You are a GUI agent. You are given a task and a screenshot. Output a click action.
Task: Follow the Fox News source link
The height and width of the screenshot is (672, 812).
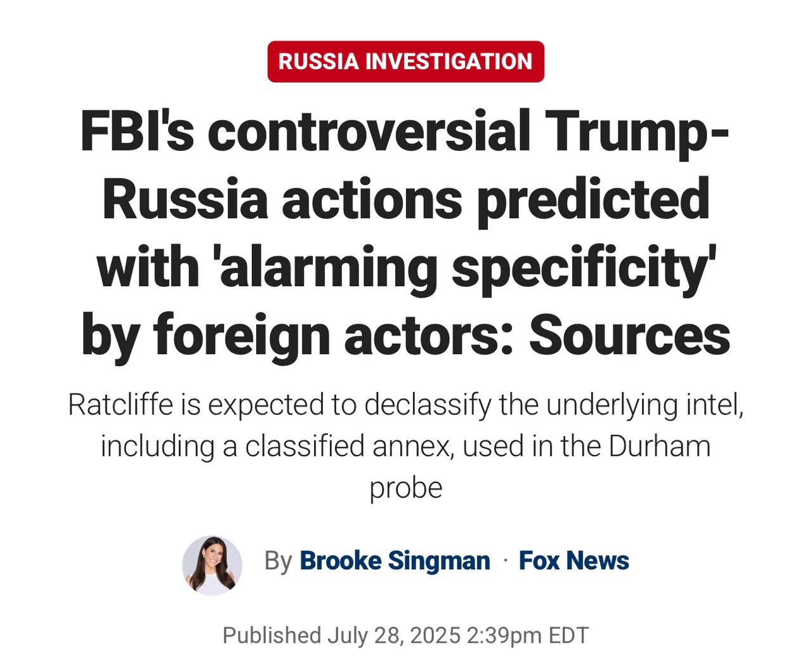[x=574, y=561]
